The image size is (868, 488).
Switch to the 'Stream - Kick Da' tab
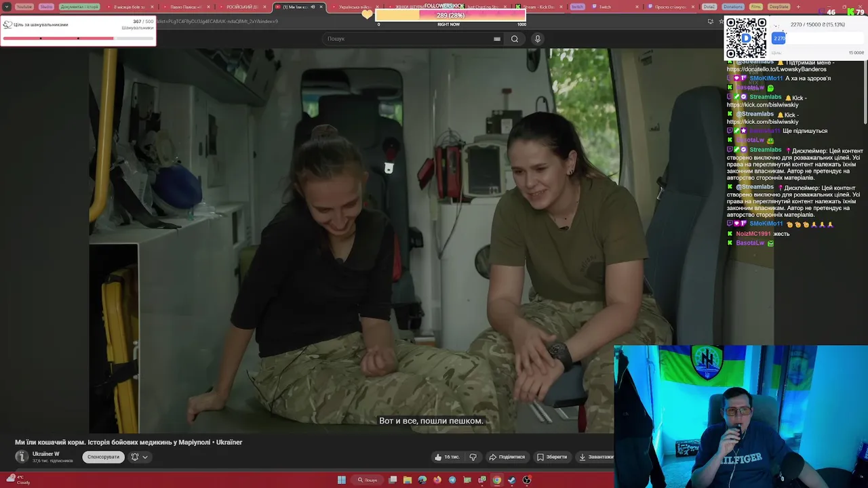point(539,7)
